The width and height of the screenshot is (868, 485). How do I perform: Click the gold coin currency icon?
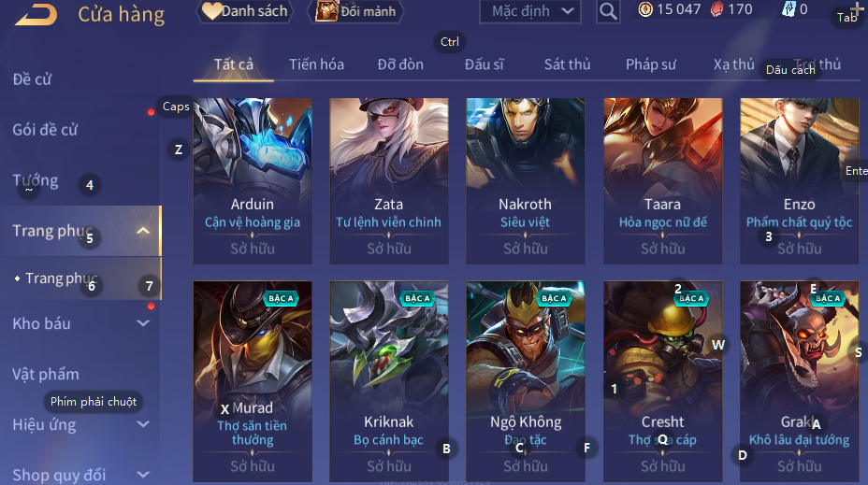[645, 9]
